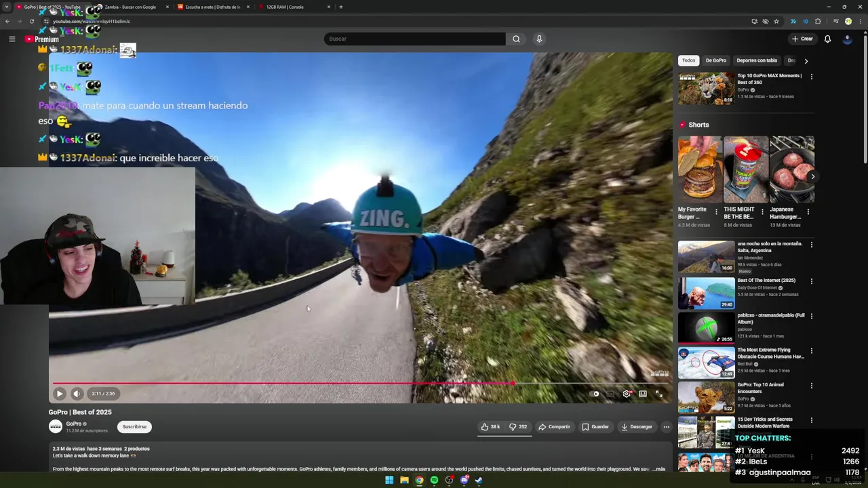Open YouTube notifications bell
This screenshot has width=868, height=488.
(x=827, y=39)
